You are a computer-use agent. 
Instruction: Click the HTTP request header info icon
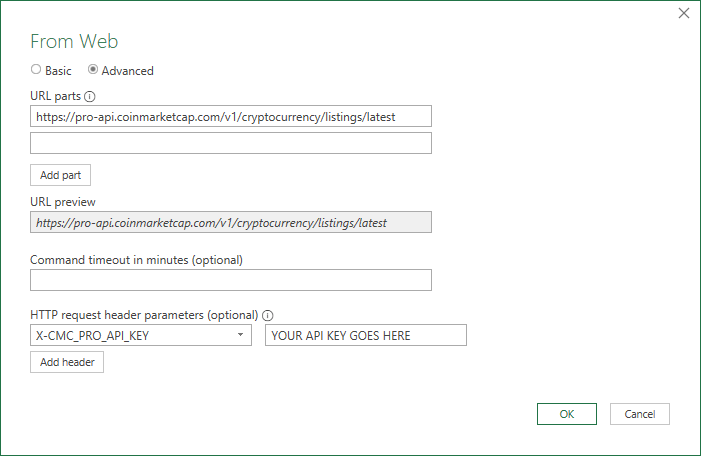267,315
